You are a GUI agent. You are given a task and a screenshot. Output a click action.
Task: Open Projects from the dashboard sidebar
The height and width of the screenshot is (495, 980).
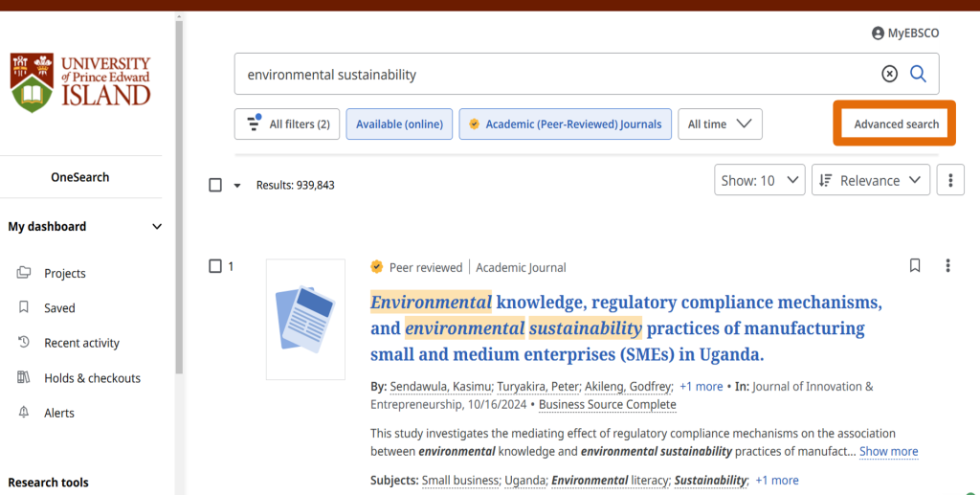pos(64,273)
